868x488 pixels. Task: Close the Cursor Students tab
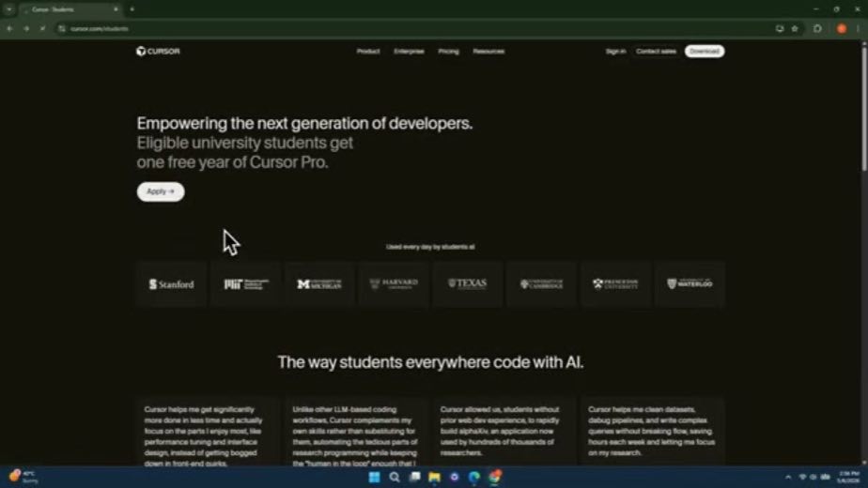click(x=116, y=9)
